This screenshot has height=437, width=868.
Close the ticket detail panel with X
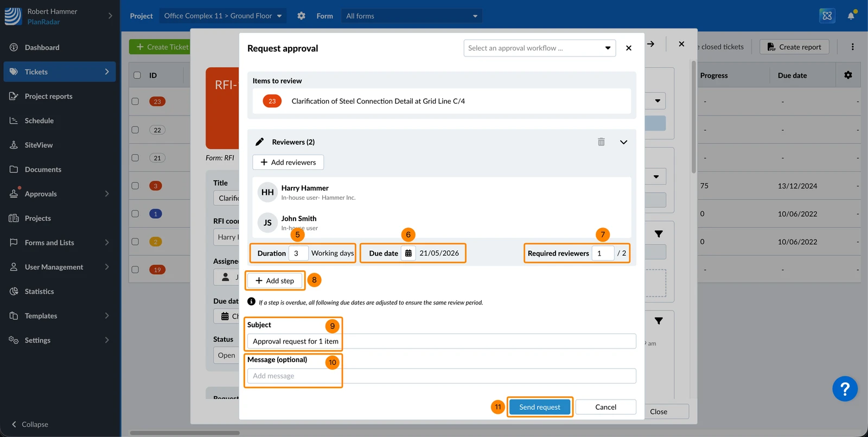click(681, 44)
